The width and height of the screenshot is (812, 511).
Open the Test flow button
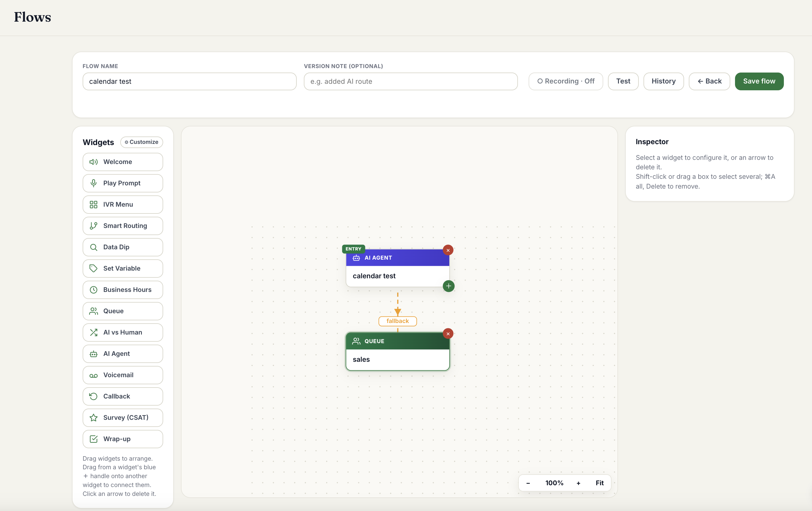coord(623,81)
